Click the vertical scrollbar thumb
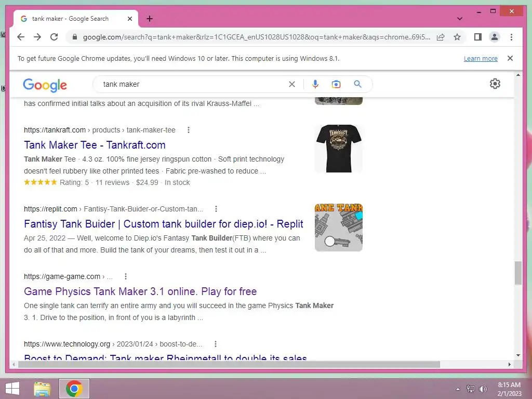532x399 pixels. click(x=518, y=273)
